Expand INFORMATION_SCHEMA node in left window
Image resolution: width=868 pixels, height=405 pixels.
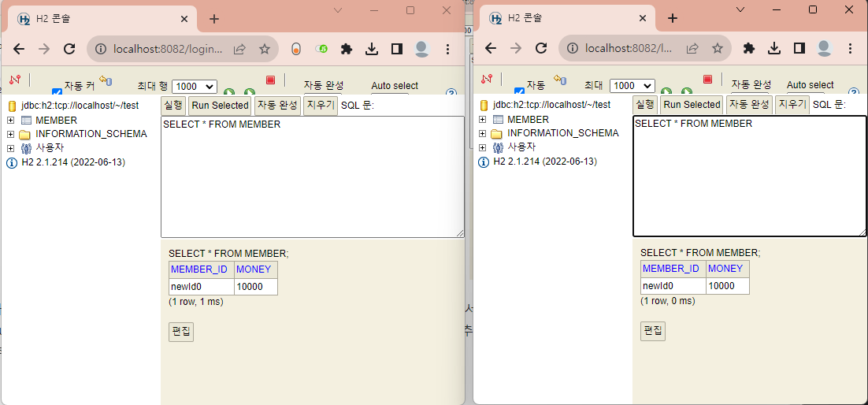[10, 134]
